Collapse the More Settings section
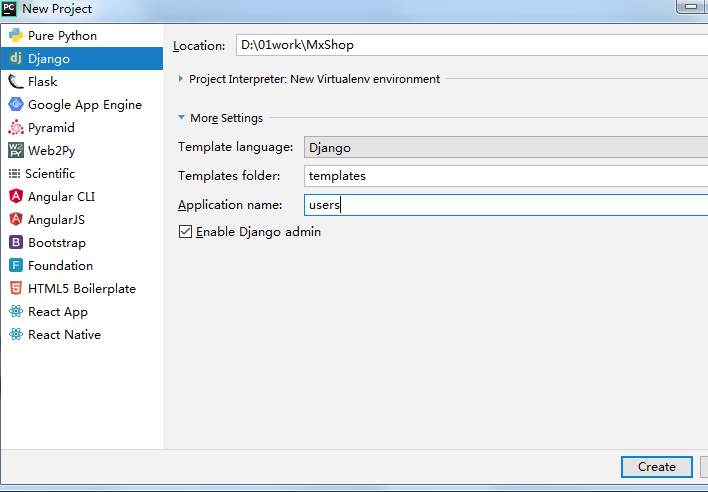The height and width of the screenshot is (492, 708). click(x=181, y=118)
